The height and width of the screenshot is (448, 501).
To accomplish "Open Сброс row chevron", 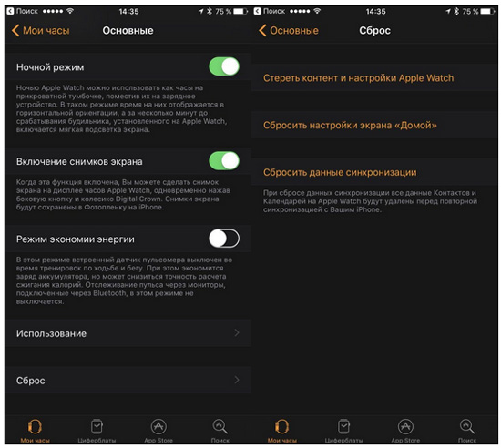I will [x=237, y=380].
